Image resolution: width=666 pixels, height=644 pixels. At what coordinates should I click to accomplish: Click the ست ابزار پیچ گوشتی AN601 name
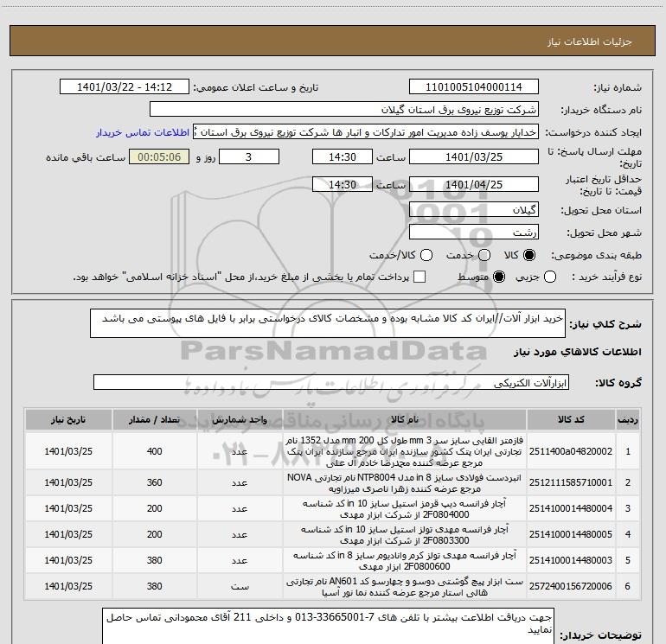coord(405,586)
